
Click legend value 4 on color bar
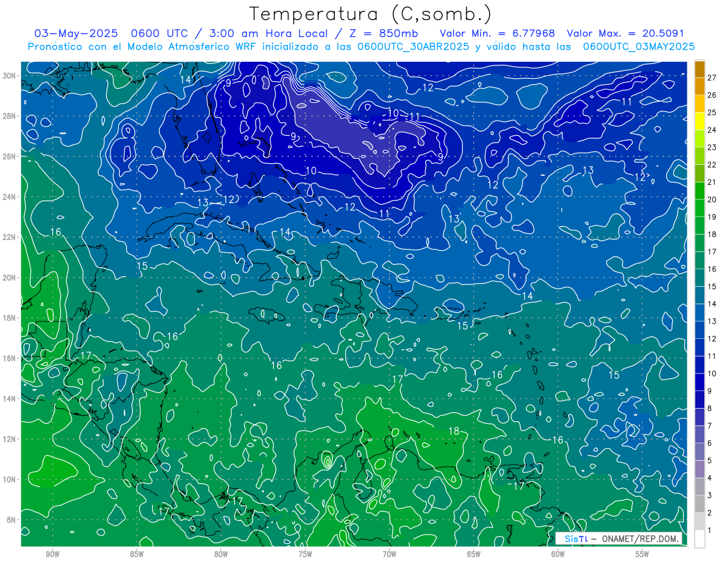click(x=709, y=478)
